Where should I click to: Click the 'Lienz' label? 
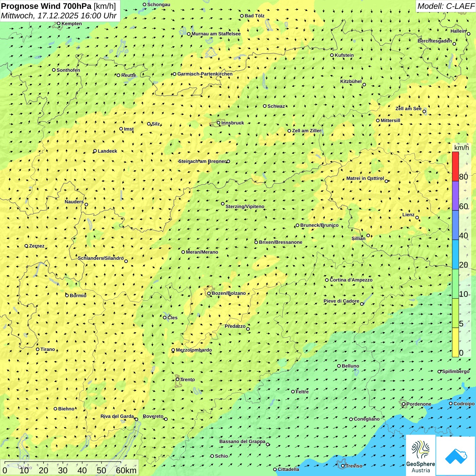[x=408, y=215]
